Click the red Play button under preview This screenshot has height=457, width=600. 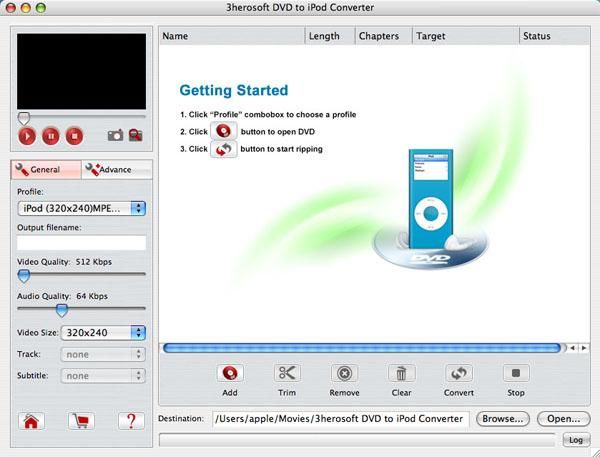[27, 136]
